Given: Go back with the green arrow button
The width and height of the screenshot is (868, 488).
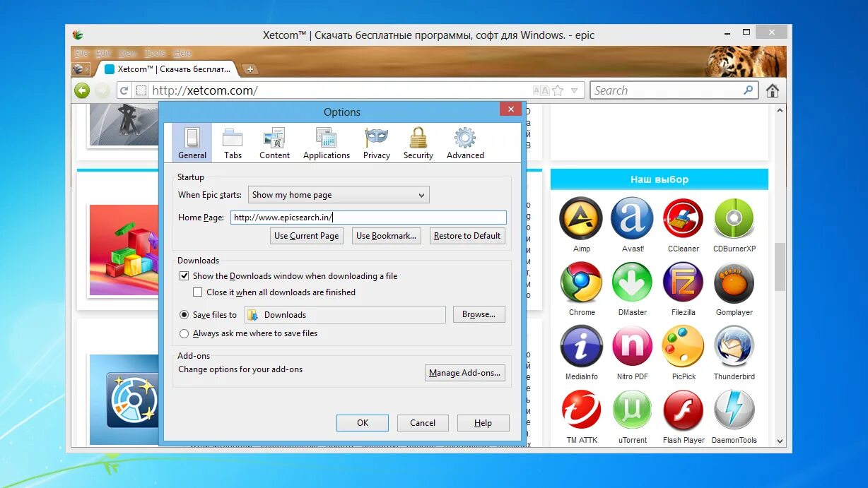Looking at the screenshot, I should point(83,90).
